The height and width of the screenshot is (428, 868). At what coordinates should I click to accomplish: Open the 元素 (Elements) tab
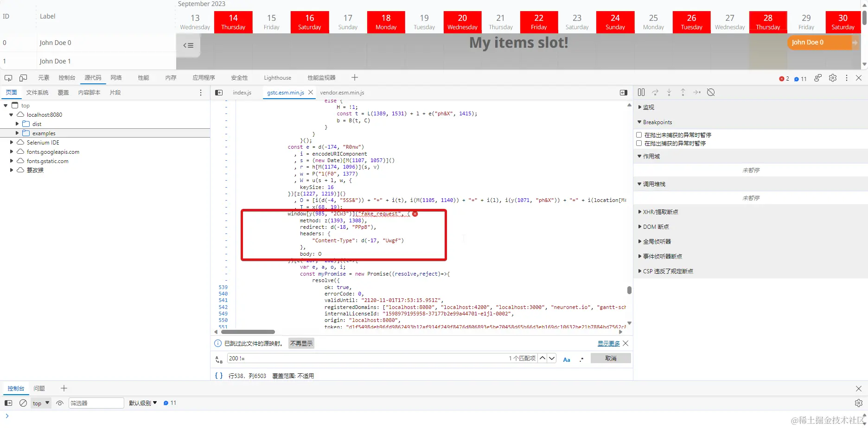44,78
